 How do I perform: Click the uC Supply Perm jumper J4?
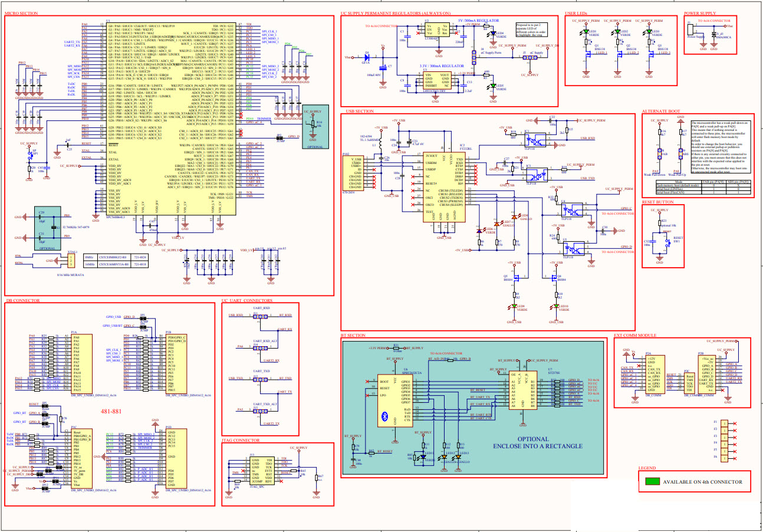[474, 57]
